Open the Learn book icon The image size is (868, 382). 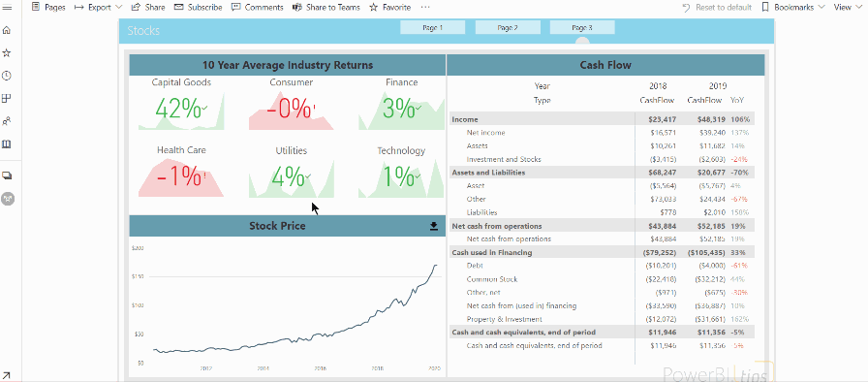7,143
